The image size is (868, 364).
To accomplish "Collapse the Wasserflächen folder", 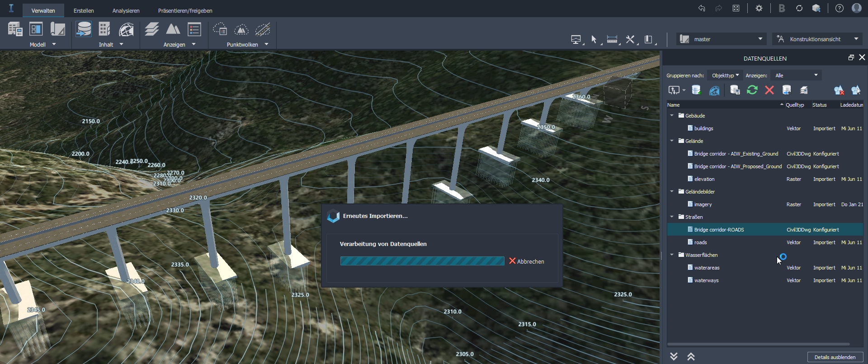I will coord(672,255).
